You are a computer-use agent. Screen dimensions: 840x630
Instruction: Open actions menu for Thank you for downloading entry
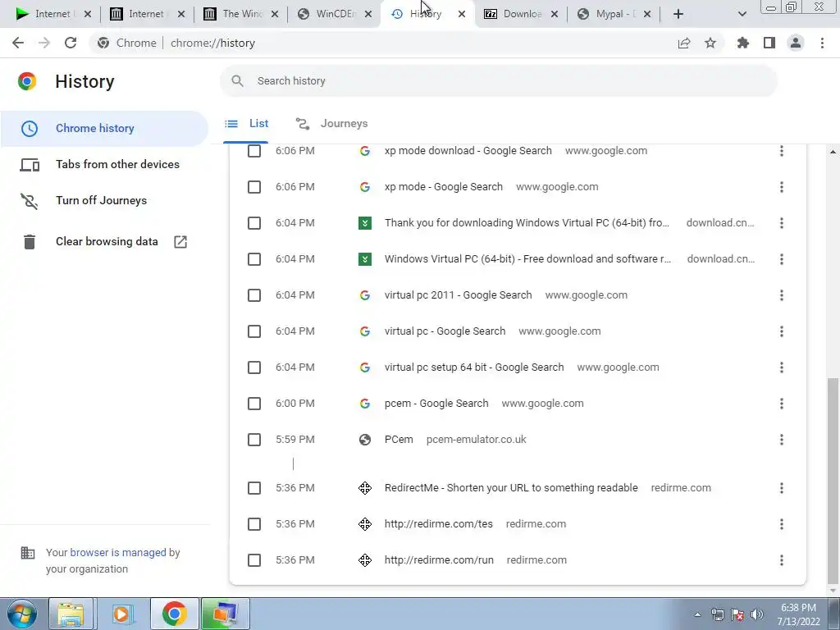782,223
